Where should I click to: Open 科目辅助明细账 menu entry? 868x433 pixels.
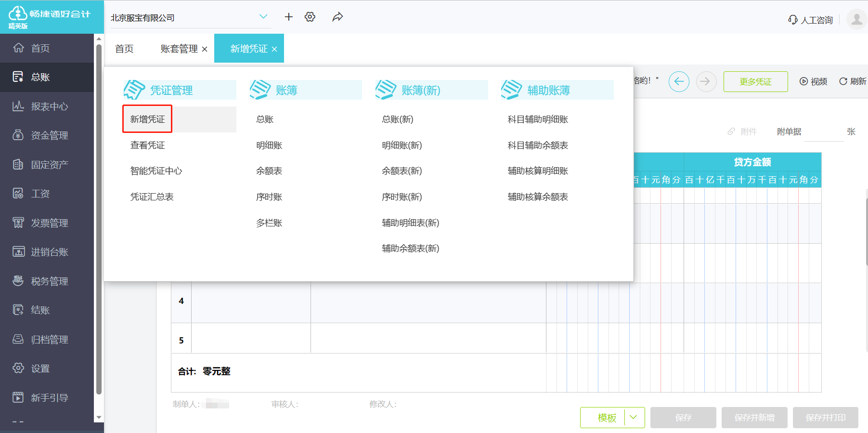pyautogui.click(x=538, y=119)
